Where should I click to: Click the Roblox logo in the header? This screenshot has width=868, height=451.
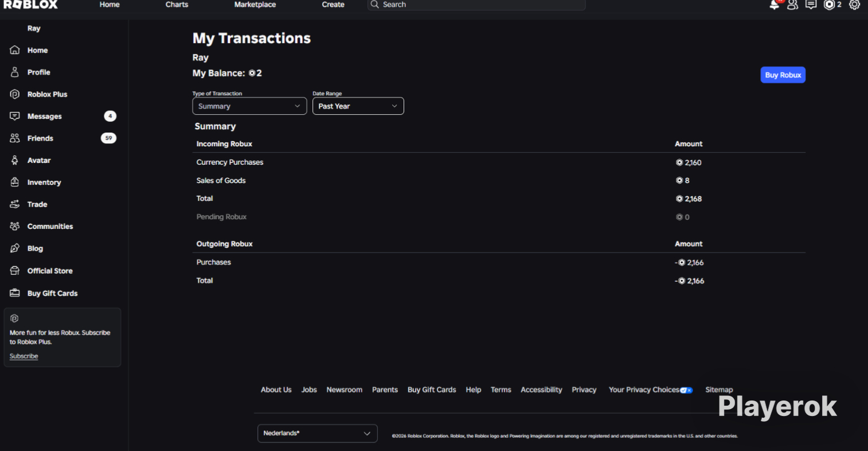click(31, 5)
